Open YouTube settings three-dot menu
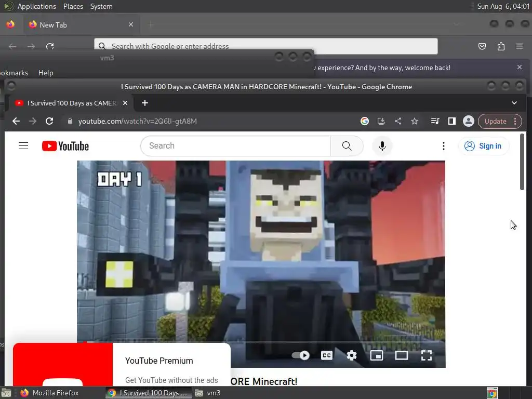This screenshot has width=532, height=399. click(x=444, y=146)
